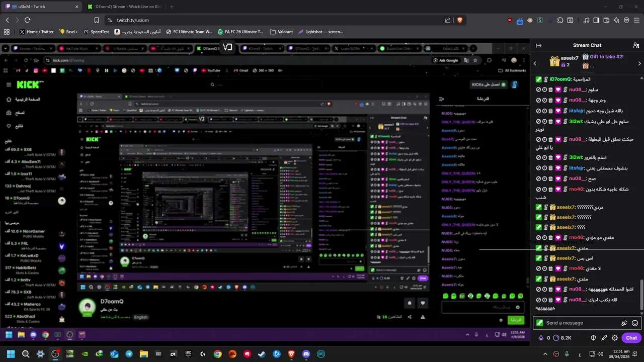Reload the current browser page

[27, 20]
